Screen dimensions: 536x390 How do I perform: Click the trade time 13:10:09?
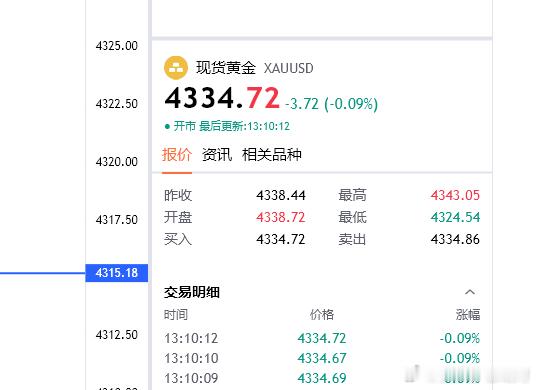pos(191,378)
